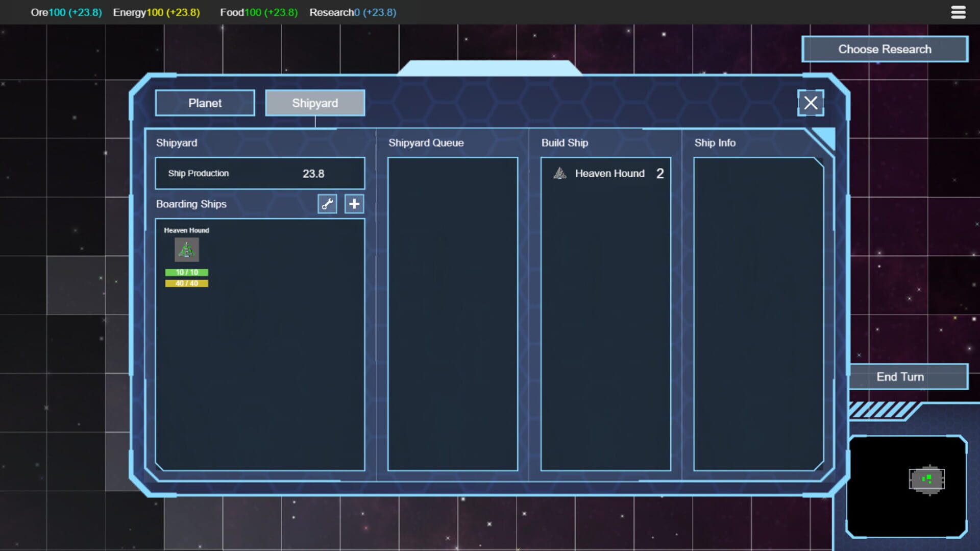Switch to the Planet tab
This screenshot has width=980, height=551.
pyautogui.click(x=205, y=103)
